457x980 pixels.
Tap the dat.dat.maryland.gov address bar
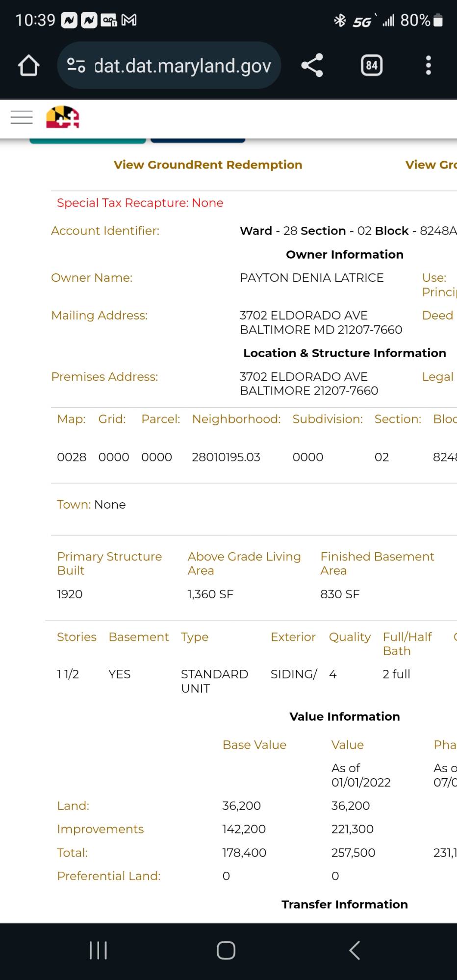click(x=182, y=65)
